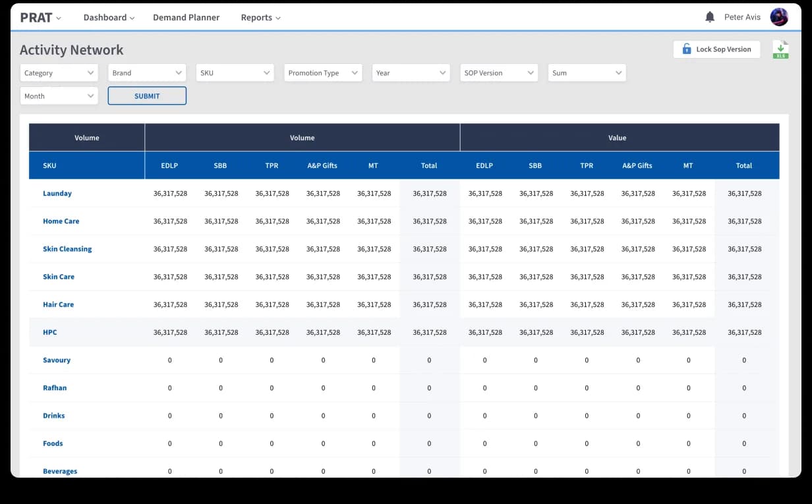
Task: Go to Demand Planner
Action: coord(187,18)
